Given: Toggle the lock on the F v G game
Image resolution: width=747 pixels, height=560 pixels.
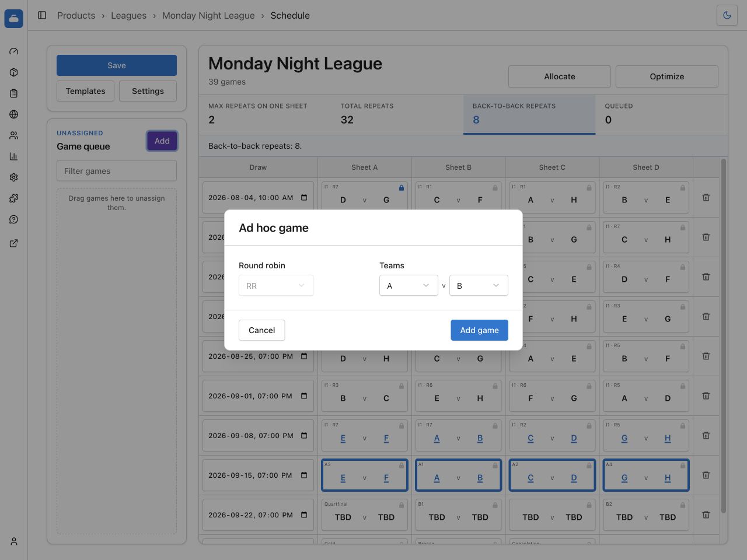Looking at the screenshot, I should coord(589,386).
